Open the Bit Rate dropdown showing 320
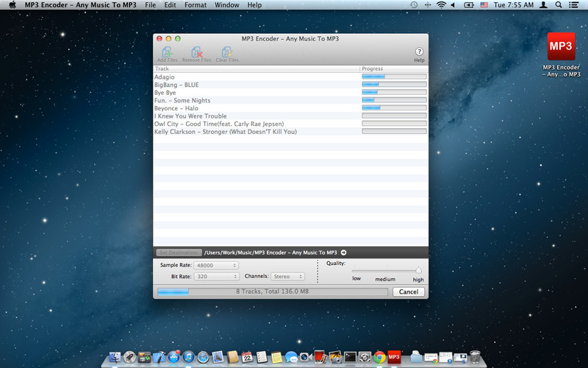Viewport: 588px width, 368px height. [216, 277]
